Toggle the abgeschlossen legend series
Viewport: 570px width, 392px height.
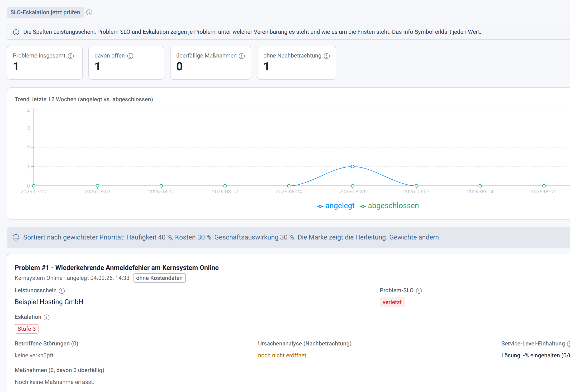(x=389, y=206)
